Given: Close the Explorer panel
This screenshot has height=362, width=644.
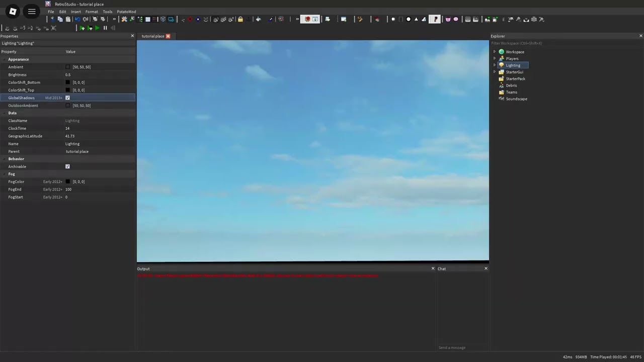Looking at the screenshot, I should 640,36.
